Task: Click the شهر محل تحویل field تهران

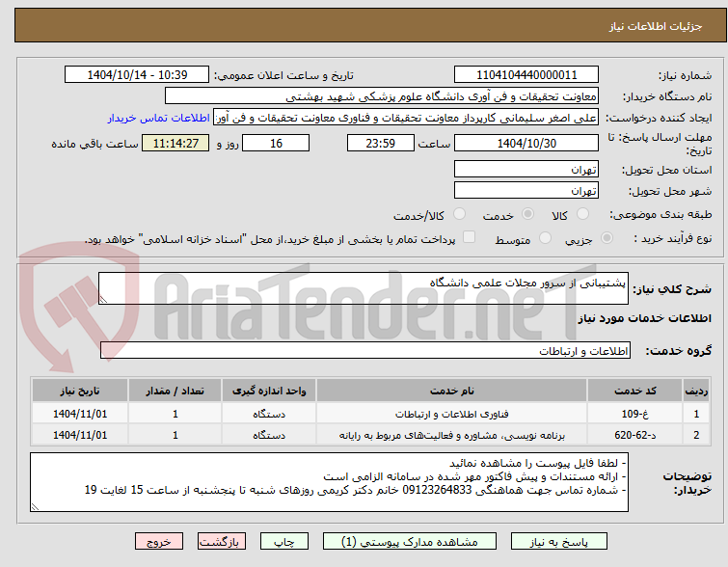Action: [x=526, y=190]
